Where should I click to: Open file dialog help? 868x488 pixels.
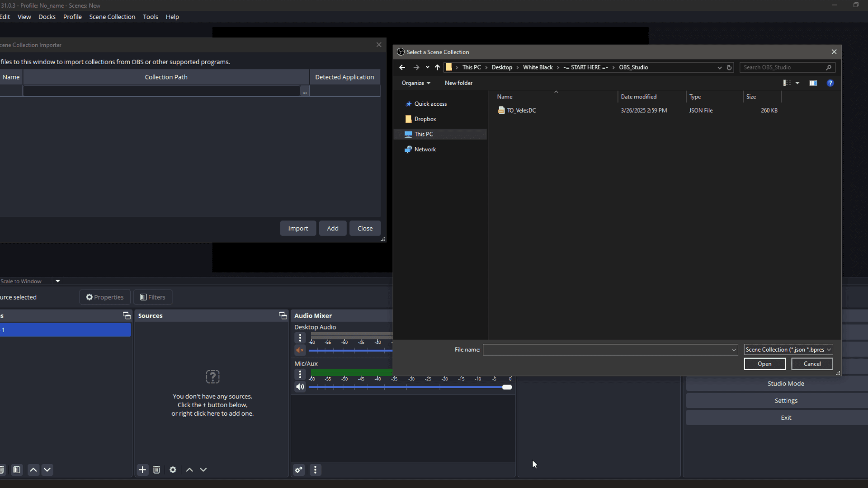(830, 83)
